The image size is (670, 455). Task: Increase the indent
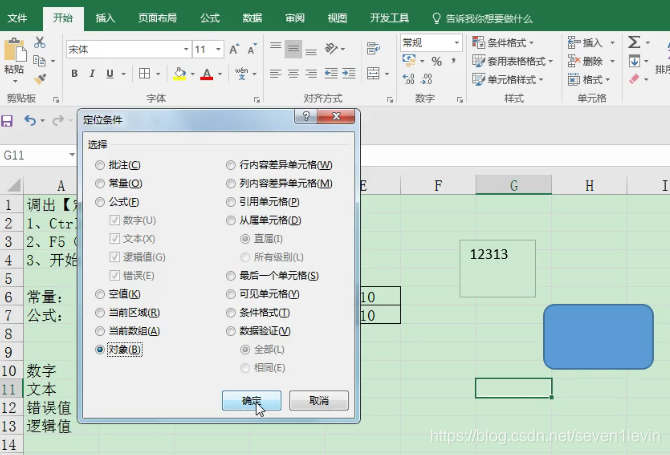pos(349,73)
